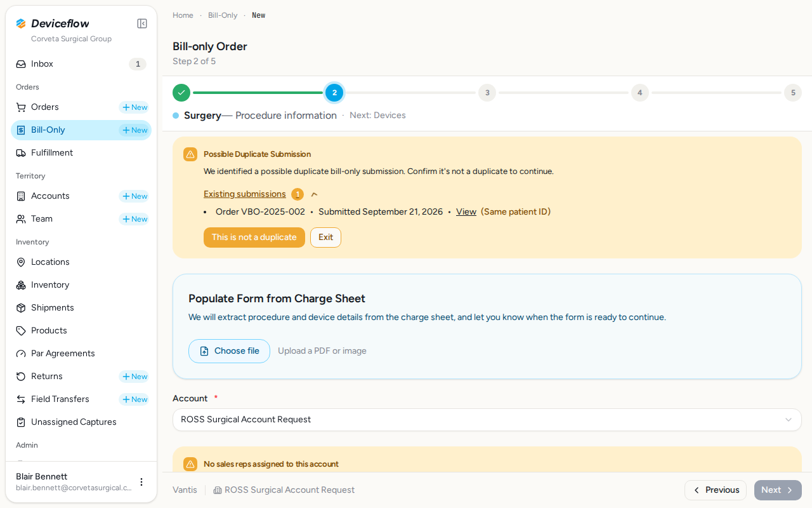
Task: Click the Team people icon
Action: pos(21,219)
